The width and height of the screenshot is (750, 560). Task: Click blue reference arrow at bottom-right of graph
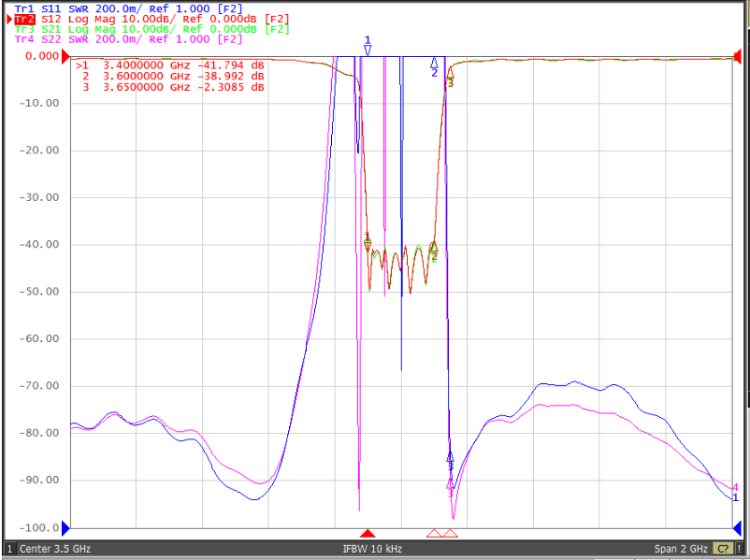737,528
